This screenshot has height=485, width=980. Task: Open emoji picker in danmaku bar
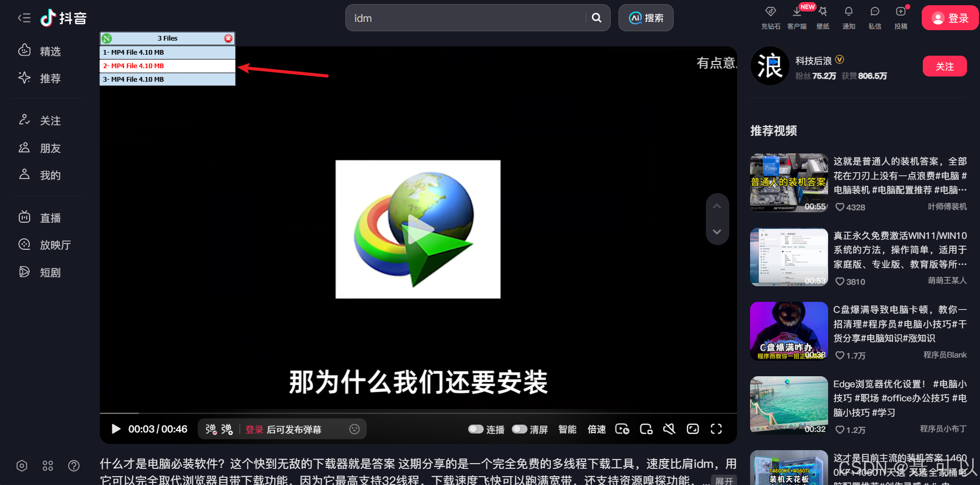click(354, 429)
